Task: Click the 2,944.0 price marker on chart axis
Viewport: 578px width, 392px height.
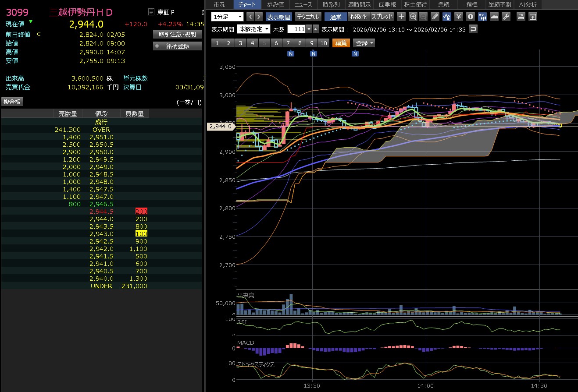Action: point(221,126)
